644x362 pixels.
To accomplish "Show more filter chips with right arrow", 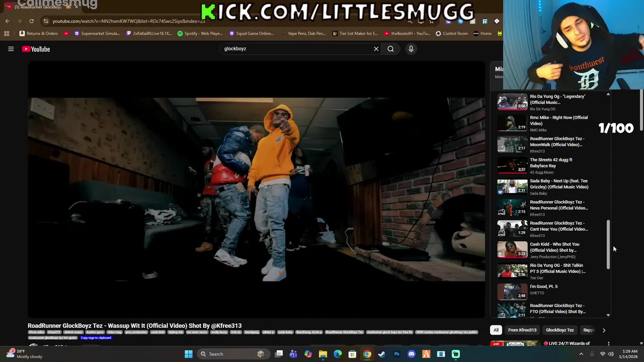I will tap(604, 330).
